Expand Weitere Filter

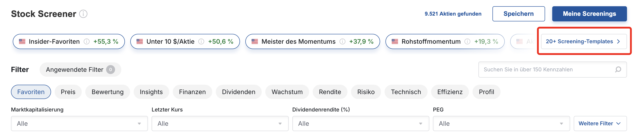point(600,124)
